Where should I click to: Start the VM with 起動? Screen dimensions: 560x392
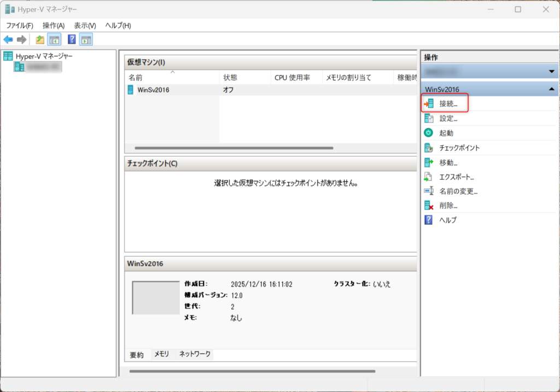446,133
